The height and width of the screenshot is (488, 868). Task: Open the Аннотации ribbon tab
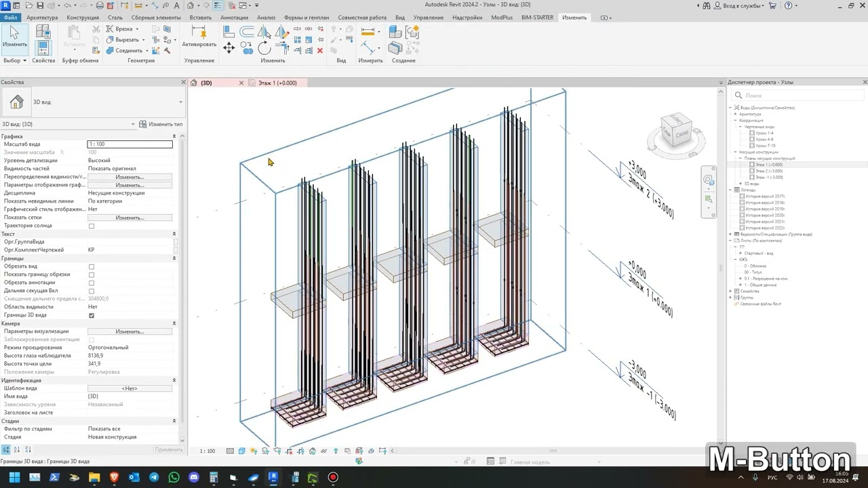[235, 17]
